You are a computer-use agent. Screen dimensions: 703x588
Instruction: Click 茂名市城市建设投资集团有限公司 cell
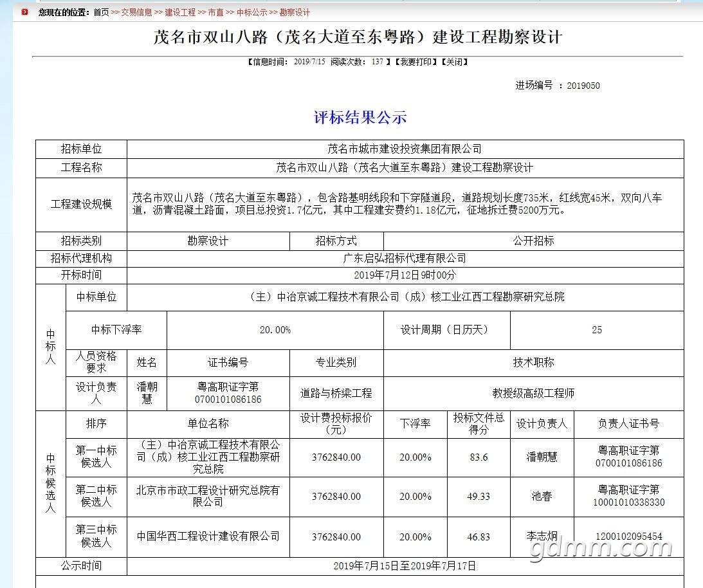click(x=405, y=149)
